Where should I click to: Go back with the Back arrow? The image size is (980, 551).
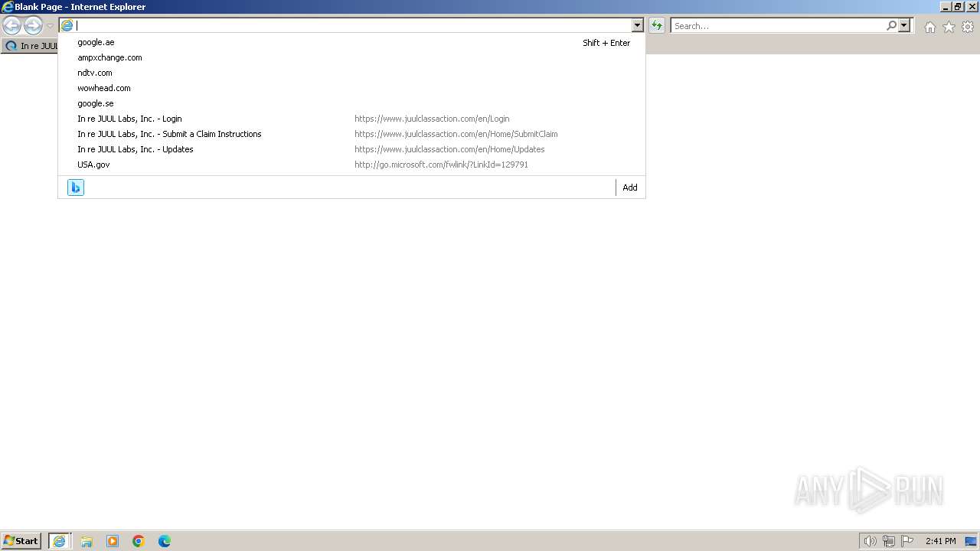pos(11,26)
